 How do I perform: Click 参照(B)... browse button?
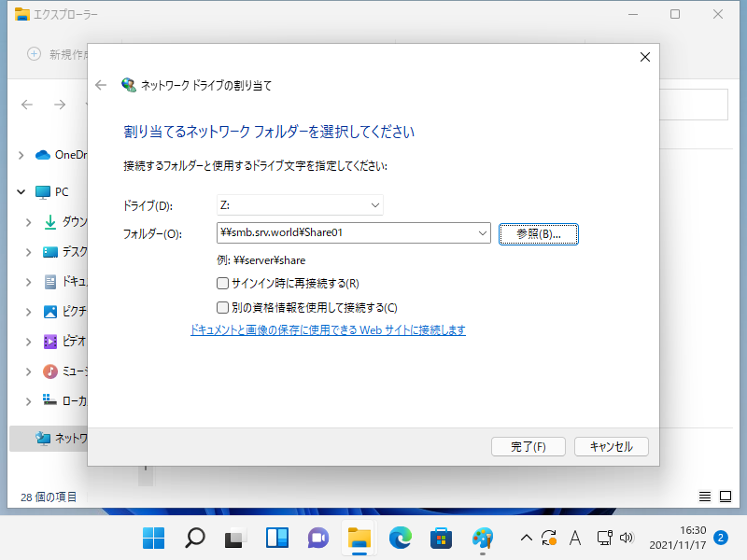point(539,234)
